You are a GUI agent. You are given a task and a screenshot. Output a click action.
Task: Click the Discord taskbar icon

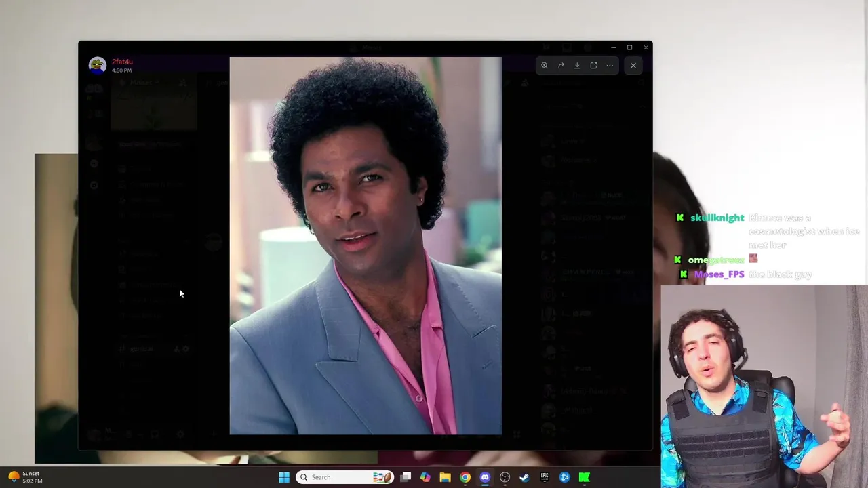485,477
